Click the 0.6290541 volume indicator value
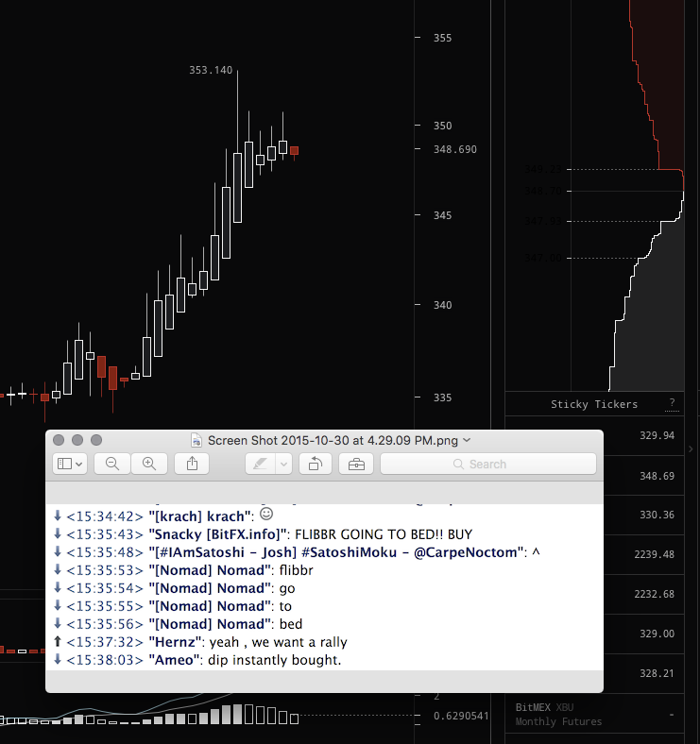 461,716
